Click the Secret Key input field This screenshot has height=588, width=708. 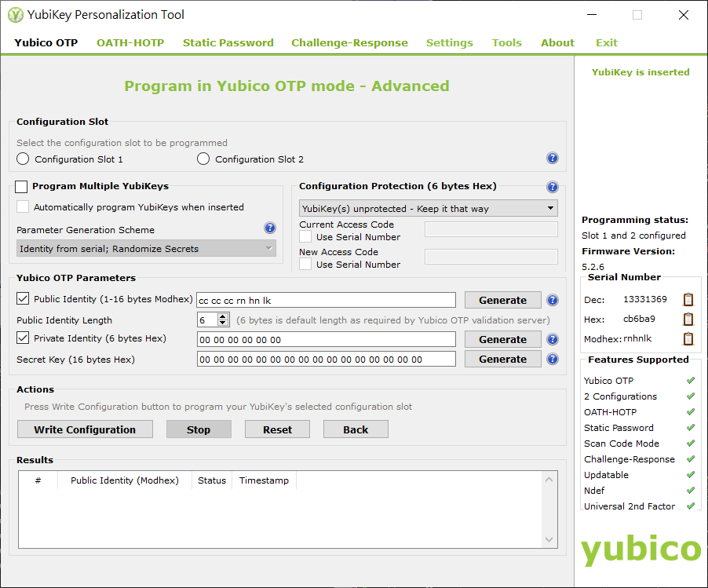pyautogui.click(x=326, y=359)
